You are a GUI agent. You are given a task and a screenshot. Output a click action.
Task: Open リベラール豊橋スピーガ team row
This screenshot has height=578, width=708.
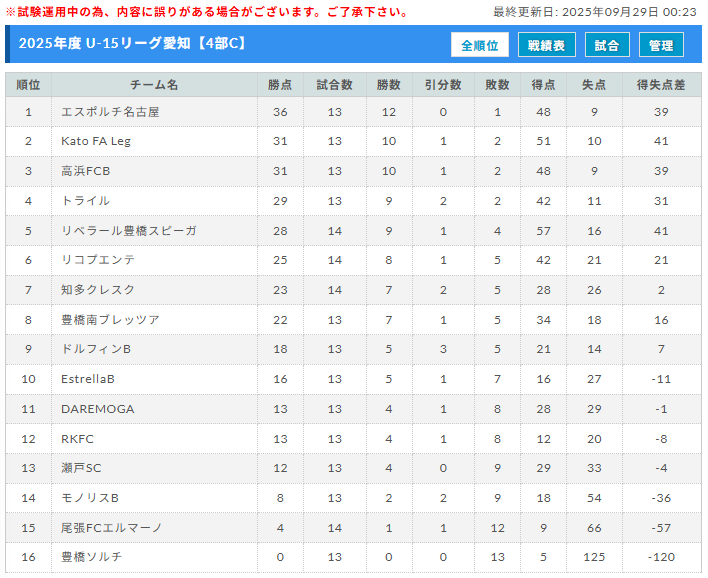tap(129, 231)
